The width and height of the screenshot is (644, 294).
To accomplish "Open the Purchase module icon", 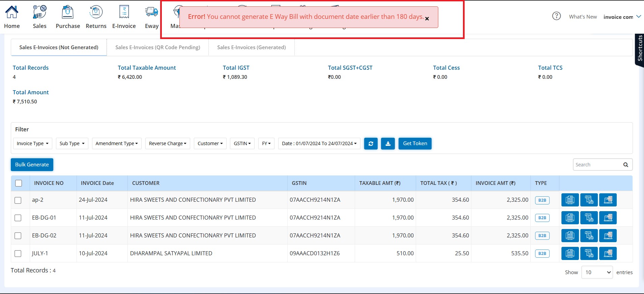I will click(x=67, y=12).
